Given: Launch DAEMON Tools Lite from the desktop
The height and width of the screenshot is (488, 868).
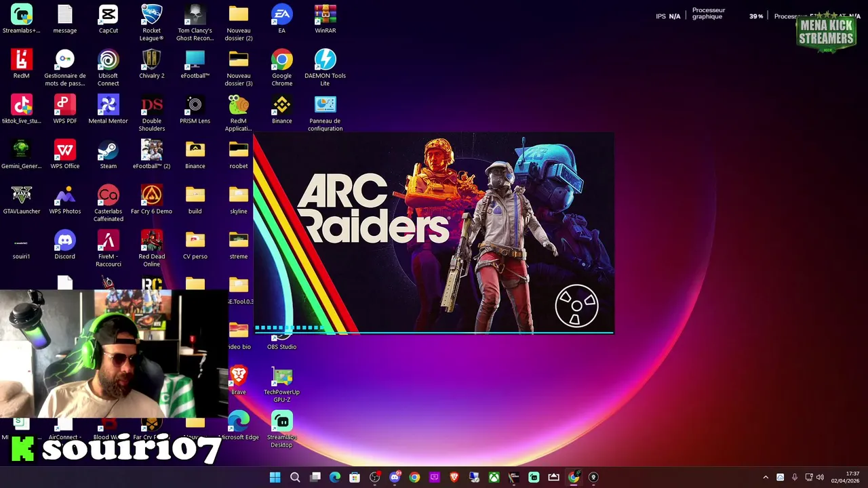Looking at the screenshot, I should (325, 68).
